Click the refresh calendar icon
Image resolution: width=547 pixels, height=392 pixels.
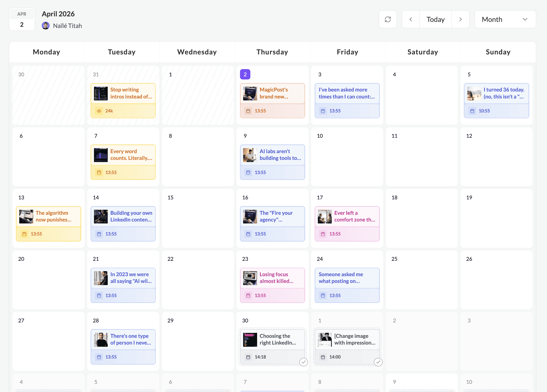pos(387,19)
